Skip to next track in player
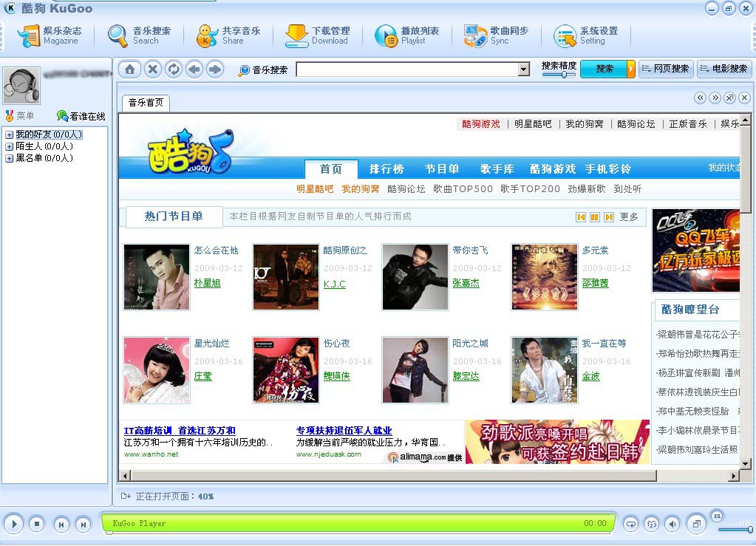Viewport: 756px width, 546px height. pyautogui.click(x=84, y=525)
